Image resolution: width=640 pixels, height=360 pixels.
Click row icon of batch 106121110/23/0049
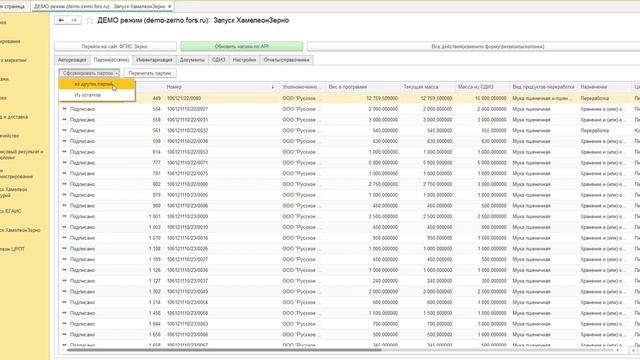64,291
